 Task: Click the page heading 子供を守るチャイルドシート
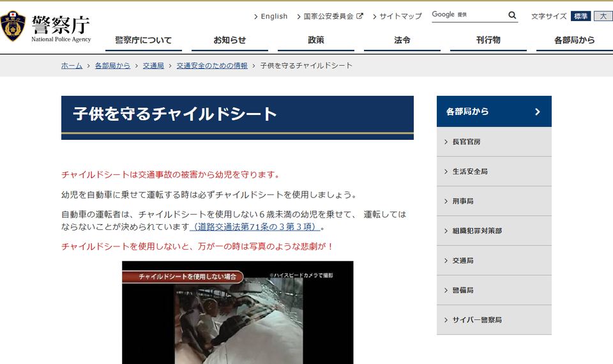pyautogui.click(x=175, y=114)
